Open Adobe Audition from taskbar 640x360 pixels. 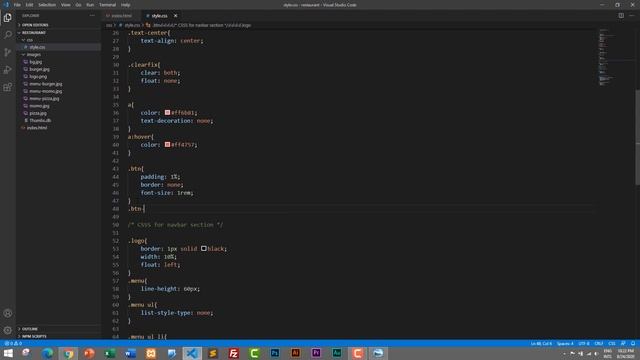click(x=337, y=353)
